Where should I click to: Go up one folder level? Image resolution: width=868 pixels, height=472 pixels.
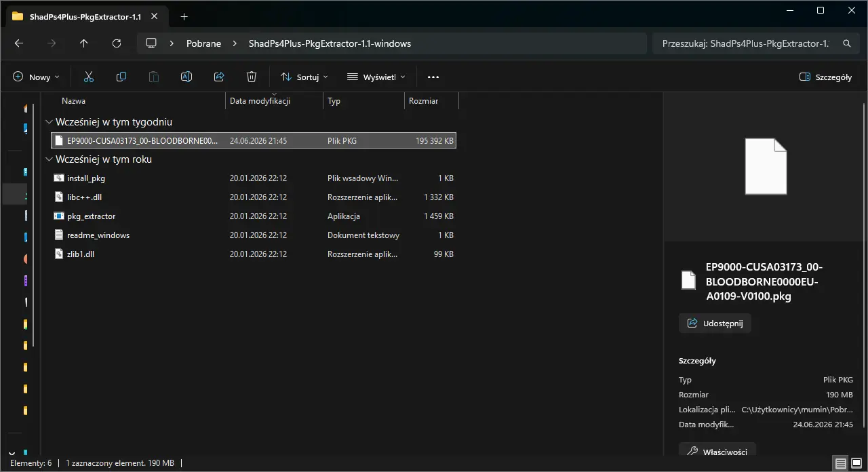tap(84, 43)
